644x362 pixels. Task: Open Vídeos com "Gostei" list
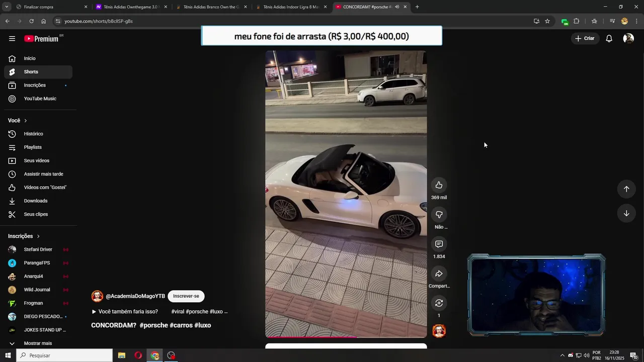click(x=38, y=188)
